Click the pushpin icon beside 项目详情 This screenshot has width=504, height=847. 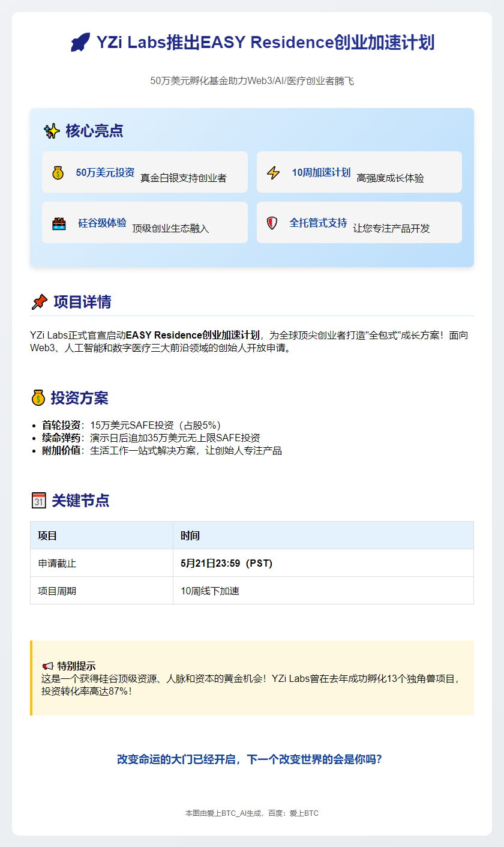[39, 302]
